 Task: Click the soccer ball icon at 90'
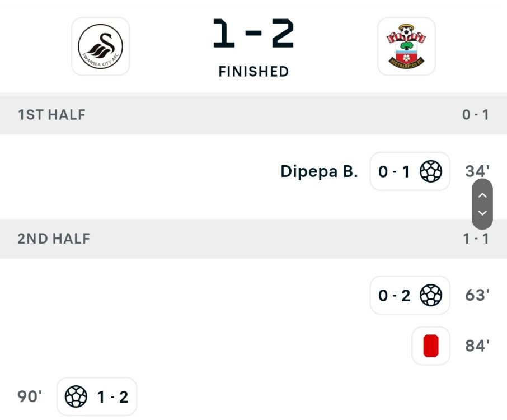76,397
